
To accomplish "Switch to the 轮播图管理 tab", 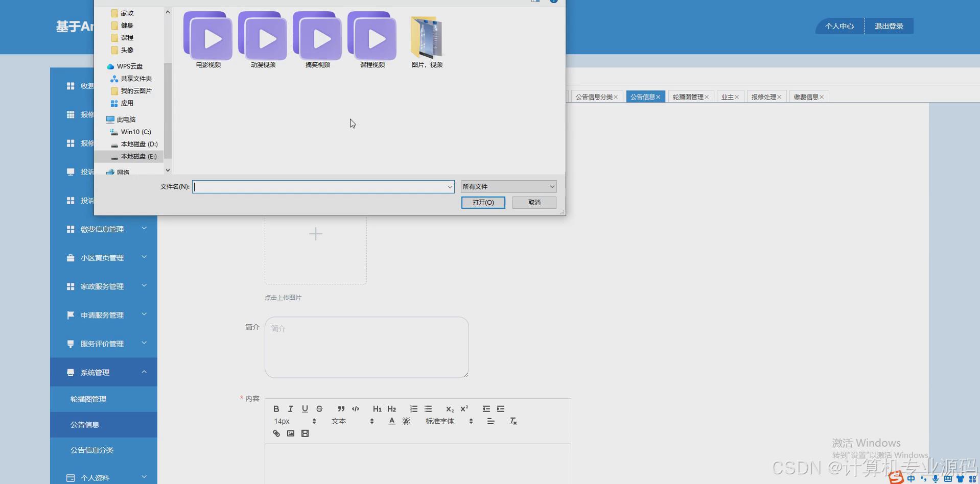I will (x=688, y=97).
